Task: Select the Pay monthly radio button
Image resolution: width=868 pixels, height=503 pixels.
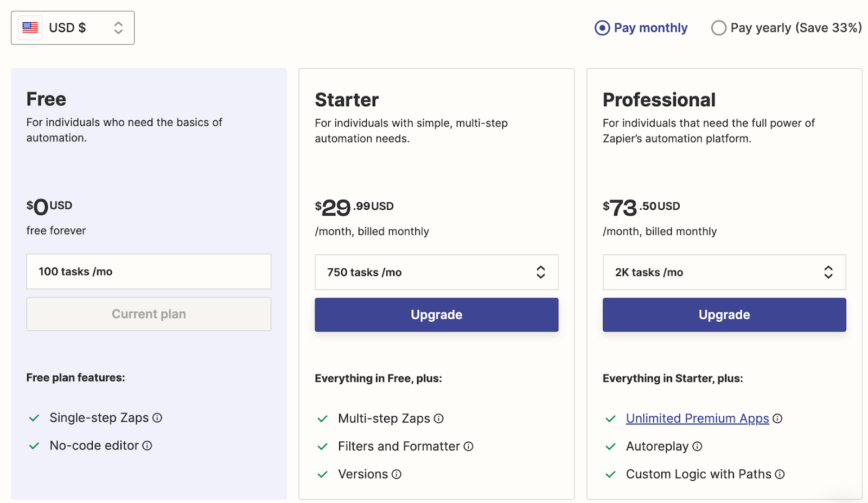Action: 602,28
